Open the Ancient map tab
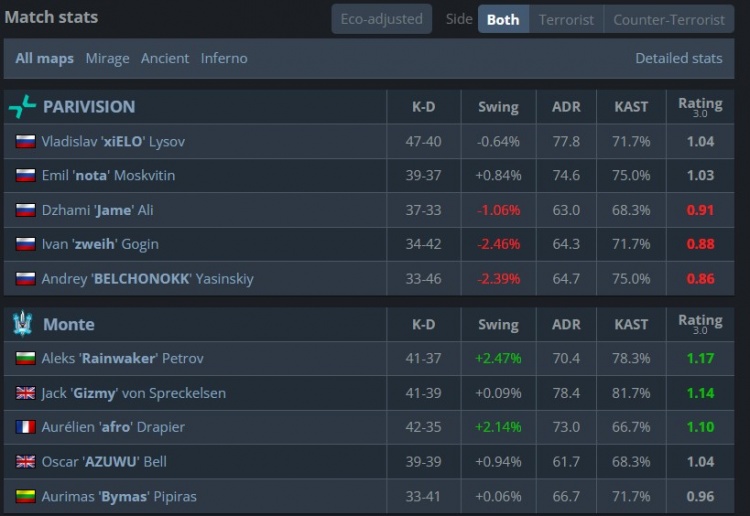This screenshot has width=750, height=516. click(x=165, y=58)
